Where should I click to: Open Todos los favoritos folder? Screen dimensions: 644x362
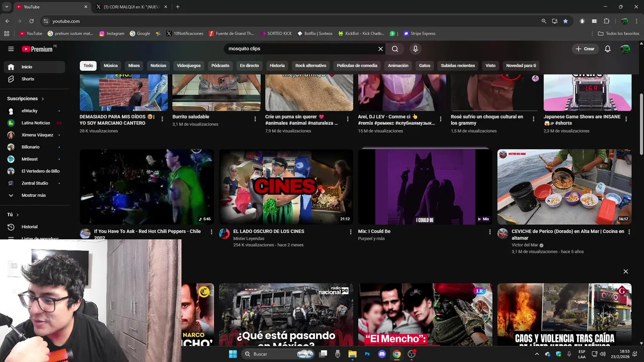(x=619, y=34)
